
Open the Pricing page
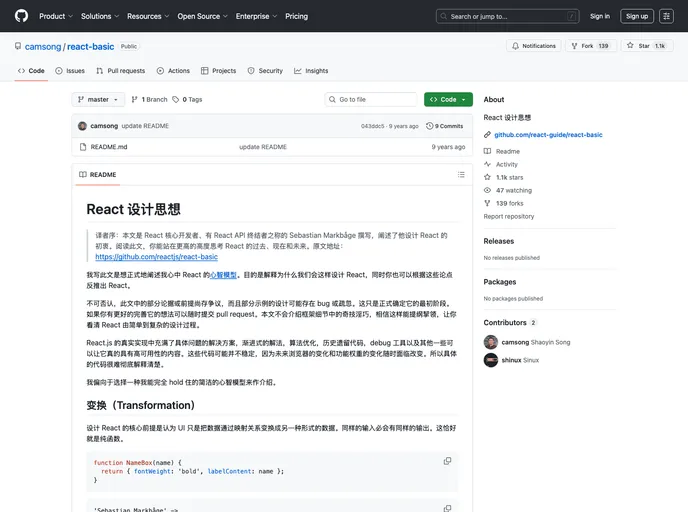pos(297,16)
